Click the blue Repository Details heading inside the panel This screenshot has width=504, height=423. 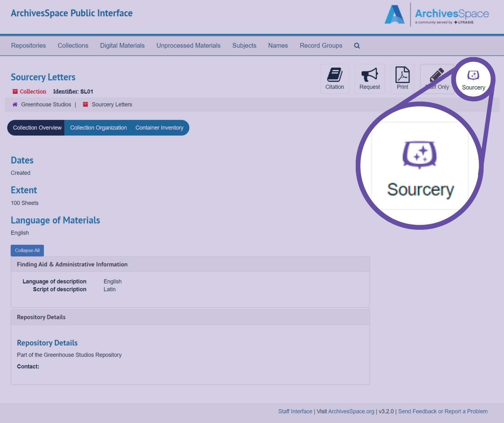47,343
